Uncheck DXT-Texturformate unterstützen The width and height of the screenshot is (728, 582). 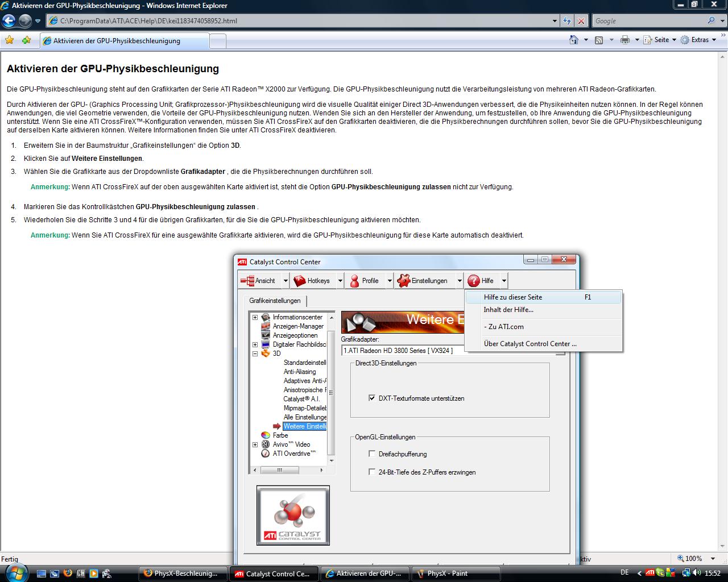(x=372, y=398)
